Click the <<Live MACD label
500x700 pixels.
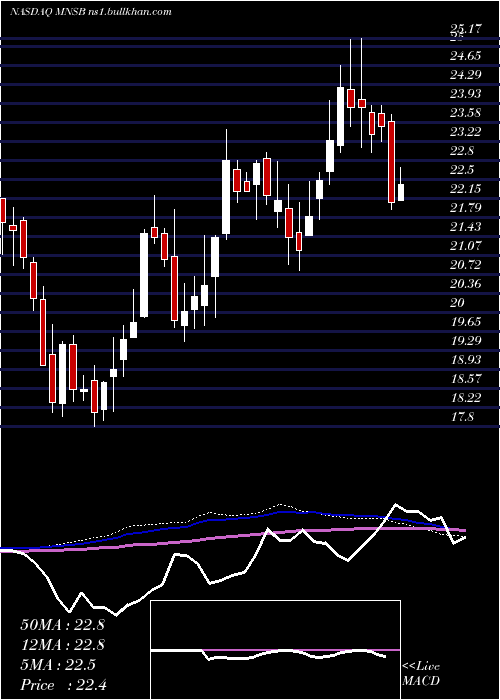point(421,673)
